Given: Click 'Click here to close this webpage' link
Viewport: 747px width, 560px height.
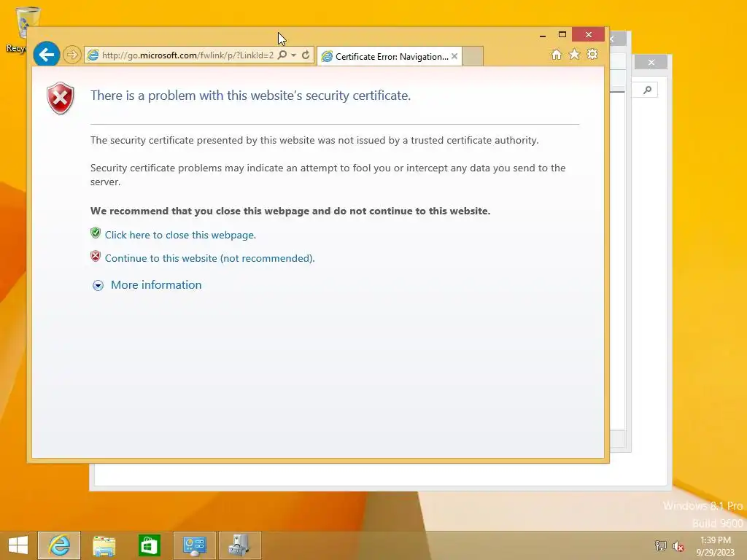Looking at the screenshot, I should click(181, 235).
